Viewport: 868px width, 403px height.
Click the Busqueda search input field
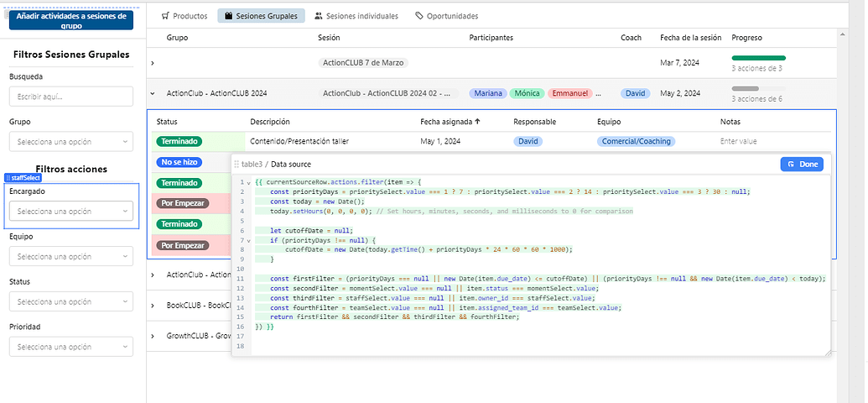(x=70, y=97)
